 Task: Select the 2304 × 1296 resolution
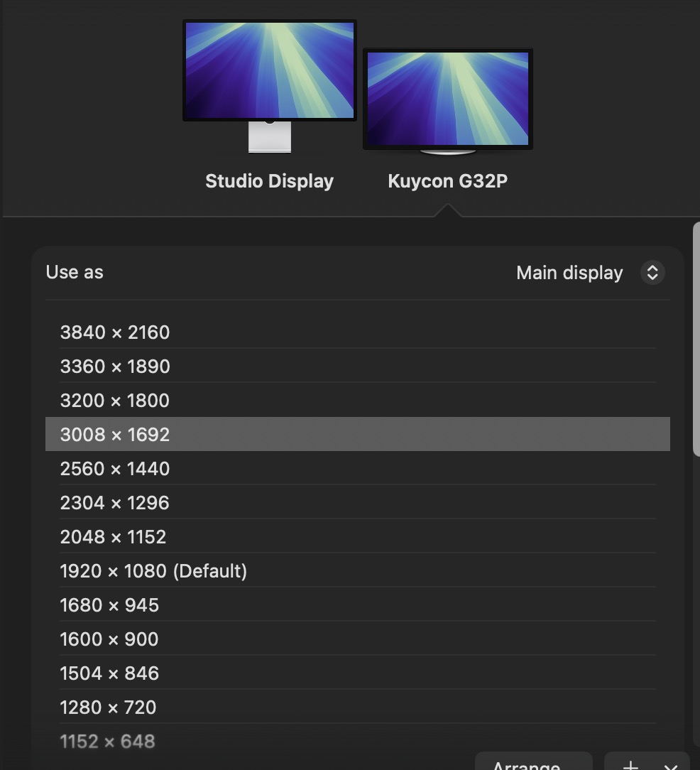[115, 502]
